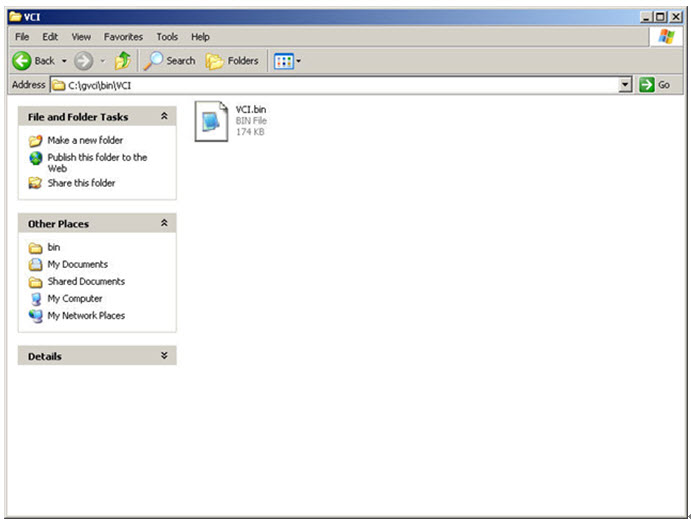
Task: Go up one folder level
Action: pos(123,61)
